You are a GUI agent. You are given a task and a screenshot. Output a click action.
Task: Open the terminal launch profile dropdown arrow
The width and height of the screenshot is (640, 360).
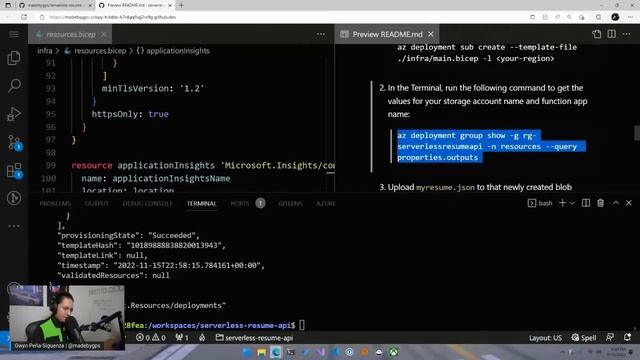[x=572, y=203]
